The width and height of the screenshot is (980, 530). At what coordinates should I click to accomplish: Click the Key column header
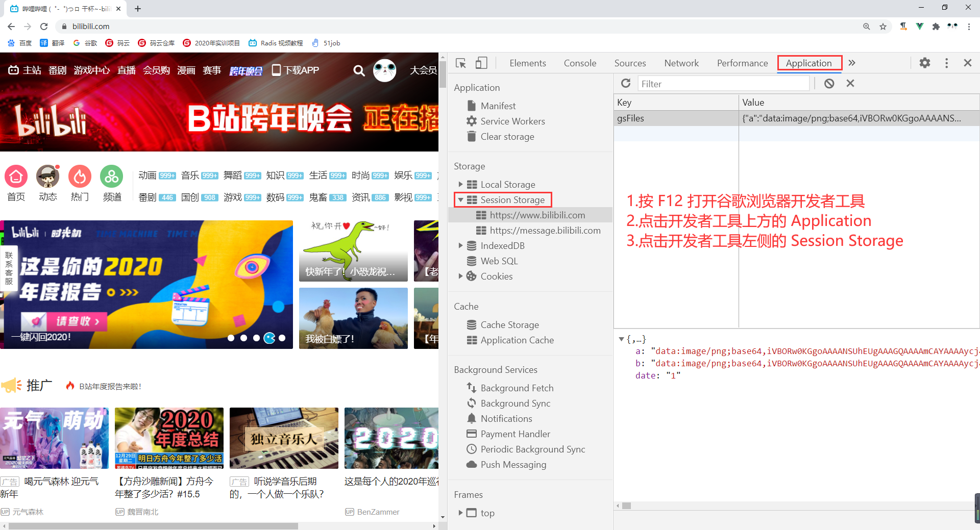click(676, 102)
